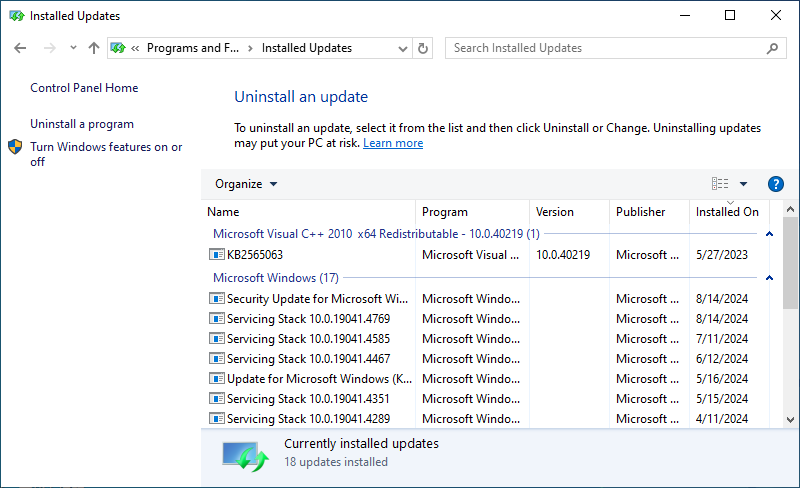The height and width of the screenshot is (488, 800).
Task: Click icon beside Servicing Stack 10.0.19041.4769
Action: pos(216,318)
